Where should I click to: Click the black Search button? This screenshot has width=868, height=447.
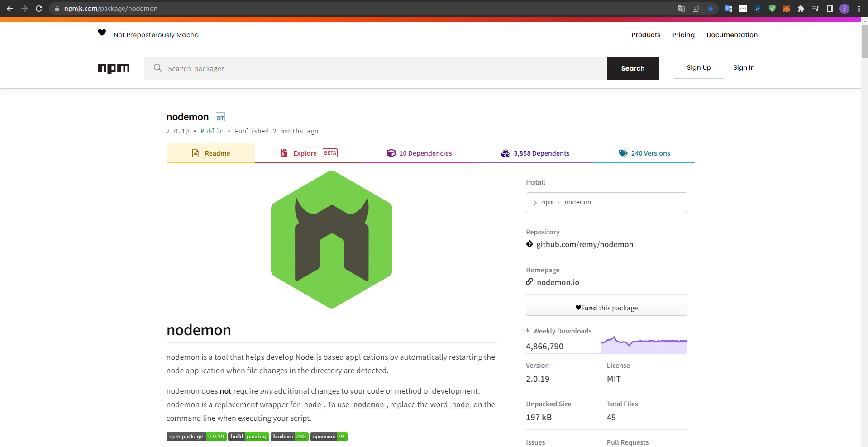[x=633, y=68]
